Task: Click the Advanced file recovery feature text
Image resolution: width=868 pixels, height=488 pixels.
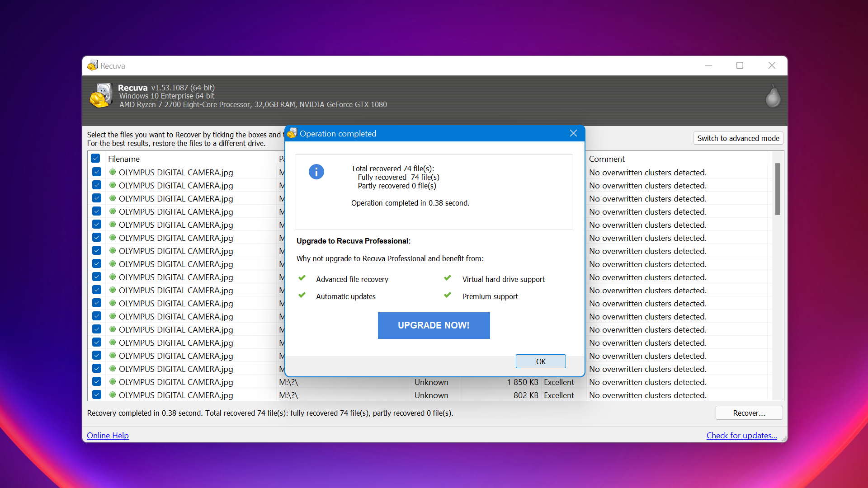Action: click(x=352, y=279)
